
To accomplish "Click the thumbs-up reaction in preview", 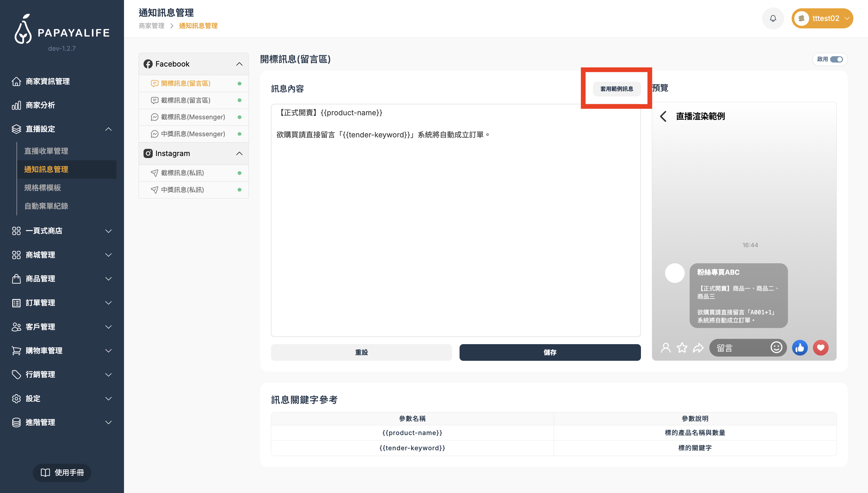I will click(800, 347).
